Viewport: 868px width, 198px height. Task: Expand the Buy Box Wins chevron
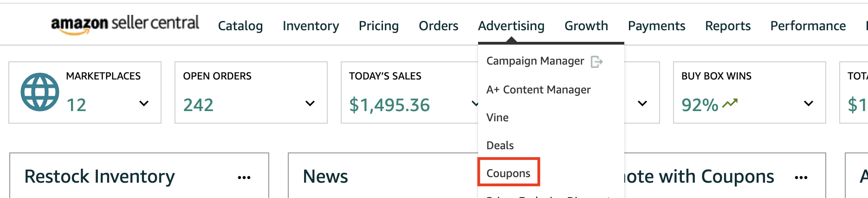click(x=809, y=103)
